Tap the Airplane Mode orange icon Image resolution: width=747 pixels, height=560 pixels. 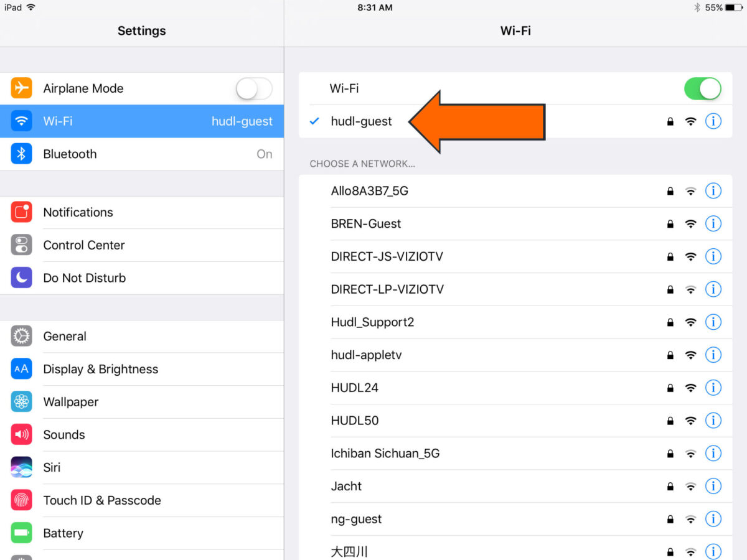22,88
